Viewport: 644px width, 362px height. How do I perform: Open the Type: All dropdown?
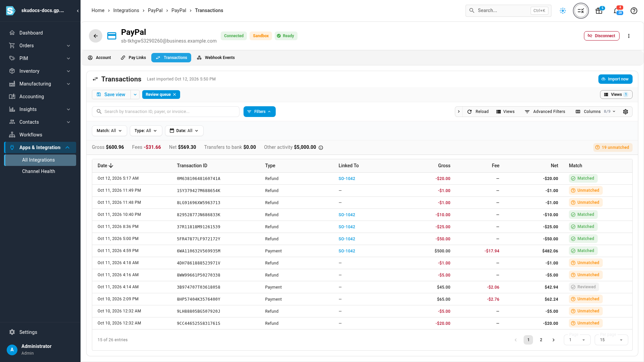(146, 131)
